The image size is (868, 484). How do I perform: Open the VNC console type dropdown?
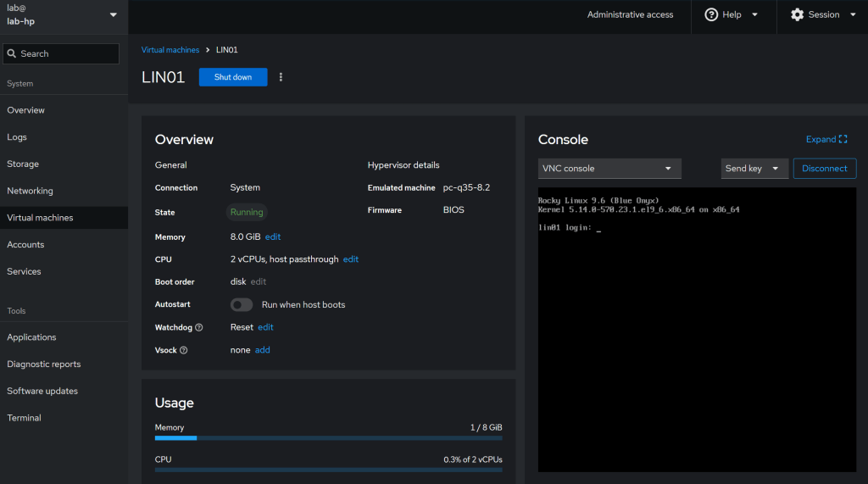click(x=609, y=169)
